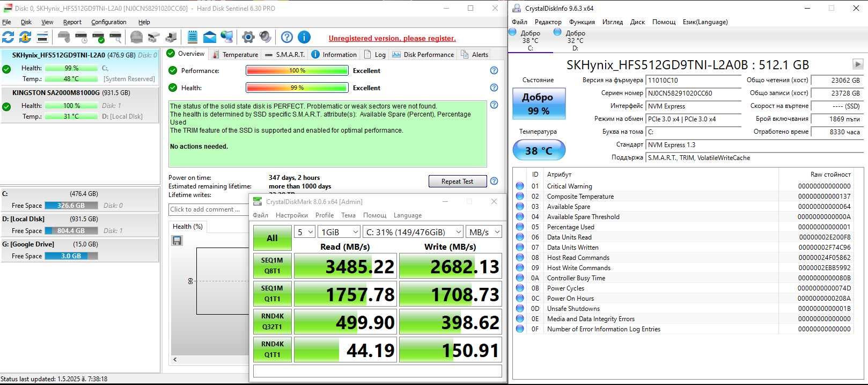868x385 pixels.
Task: Run the SEQ1M Q8T1 test button
Action: (273, 266)
